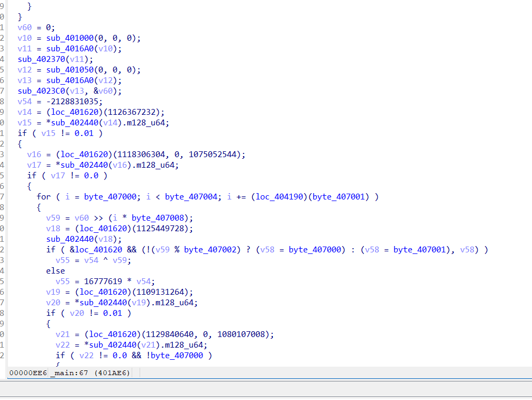This screenshot has height=400, width=532.
Task: Select the sub_401000 function call
Action: tap(69, 38)
